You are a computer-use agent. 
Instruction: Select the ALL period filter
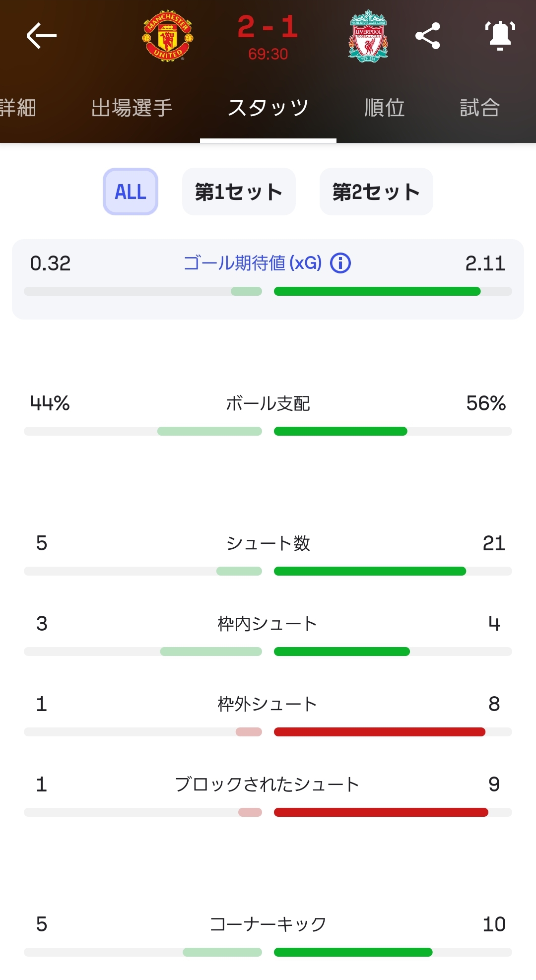click(131, 192)
